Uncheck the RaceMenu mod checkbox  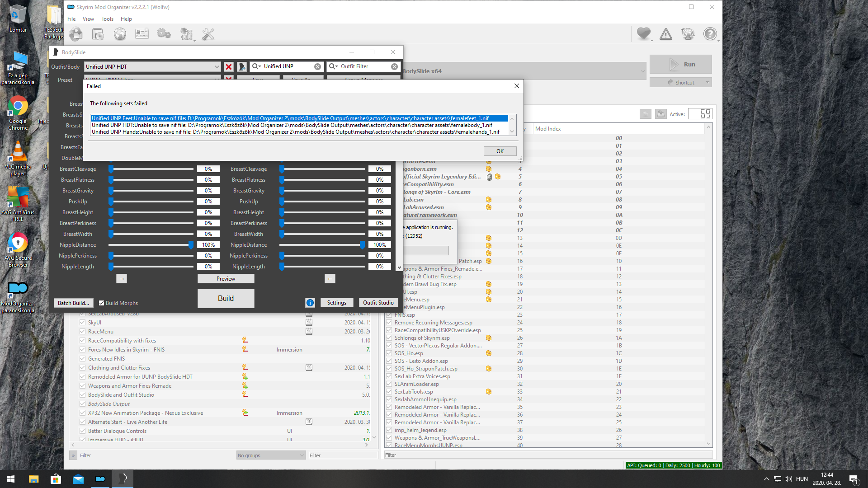point(82,332)
